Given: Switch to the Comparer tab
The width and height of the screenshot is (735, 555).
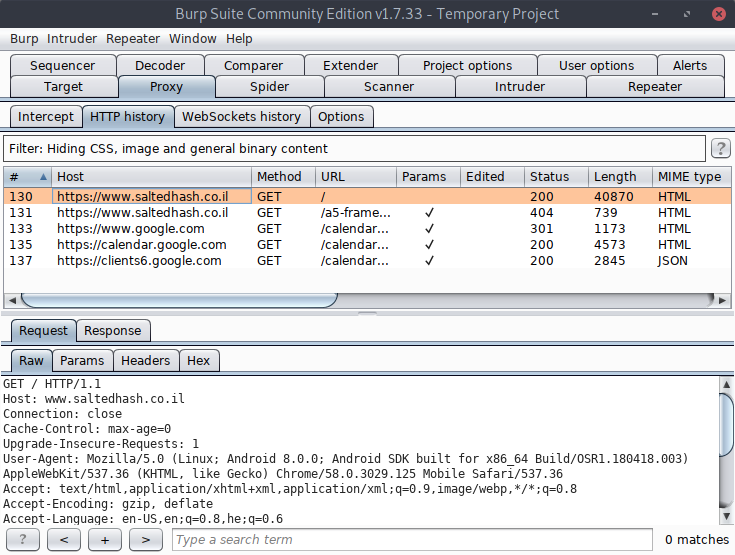Looking at the screenshot, I should click(254, 65).
